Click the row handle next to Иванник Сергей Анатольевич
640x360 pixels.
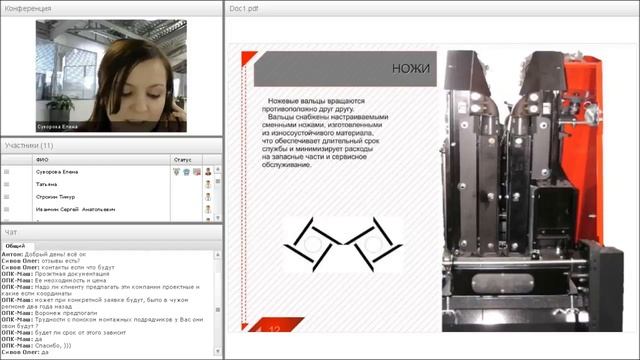pos(7,209)
